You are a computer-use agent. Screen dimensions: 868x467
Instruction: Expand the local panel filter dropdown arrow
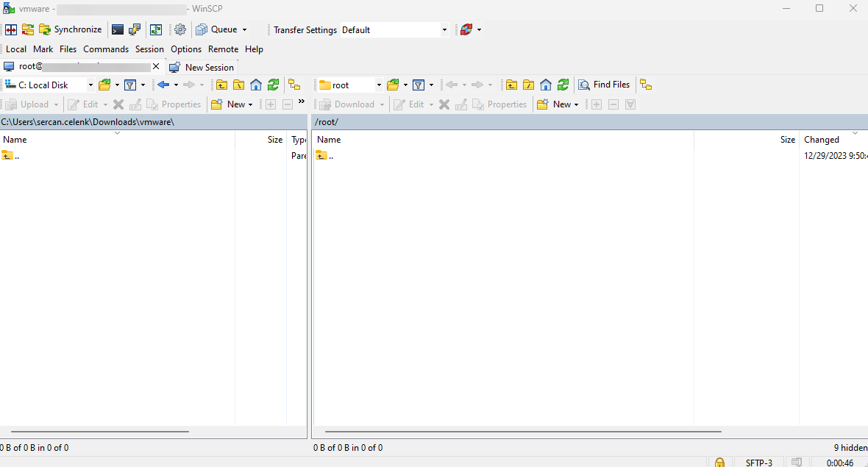143,85
